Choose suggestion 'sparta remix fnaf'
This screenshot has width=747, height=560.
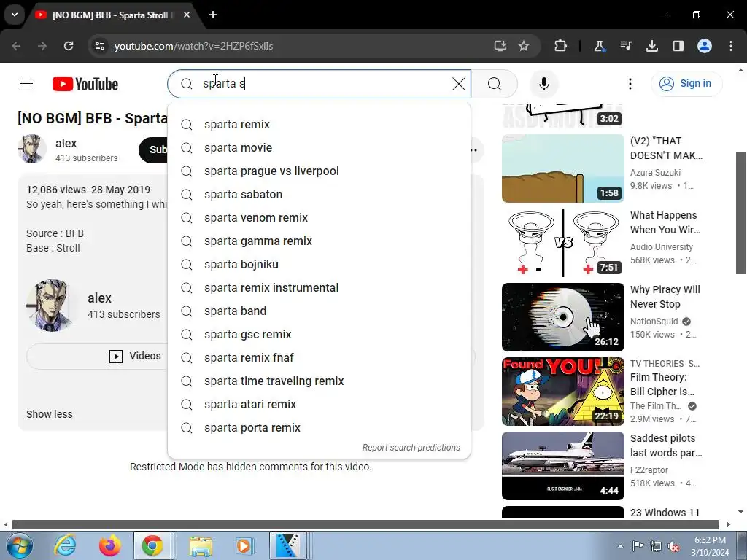click(x=320, y=357)
